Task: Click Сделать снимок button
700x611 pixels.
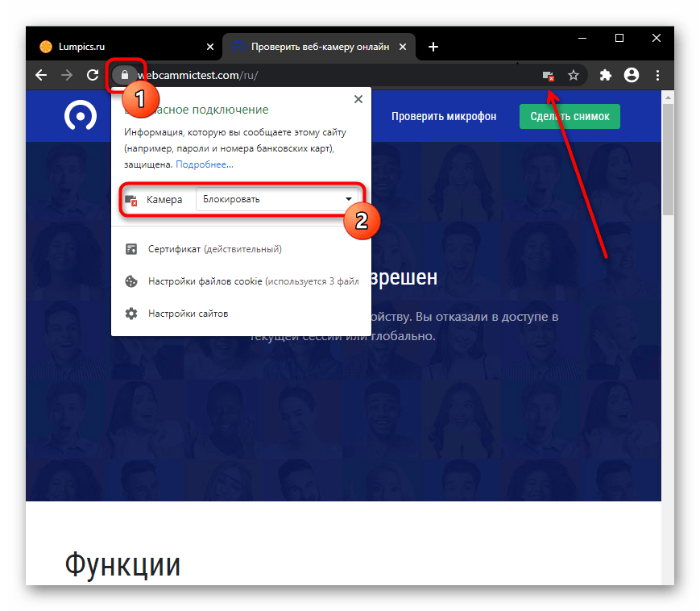Action: [570, 116]
